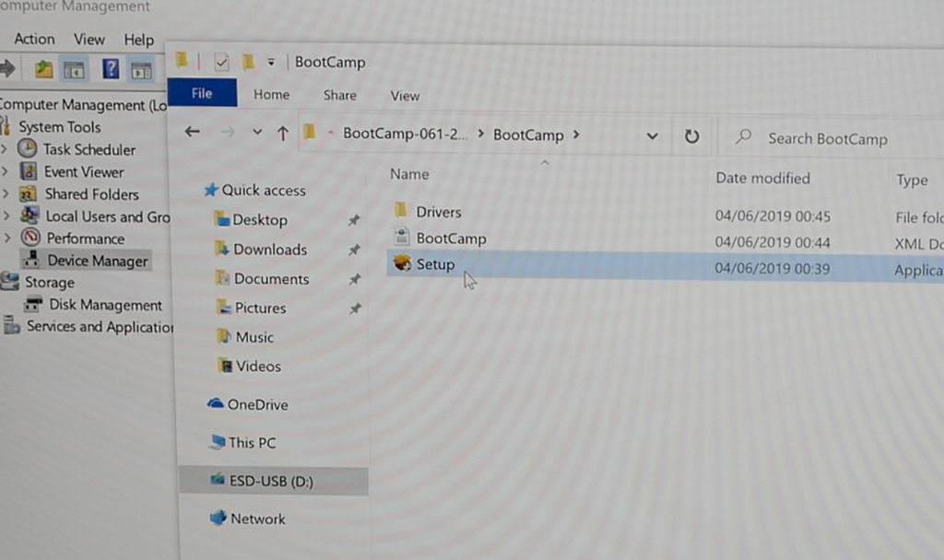Go up one folder level arrow

coord(283,133)
